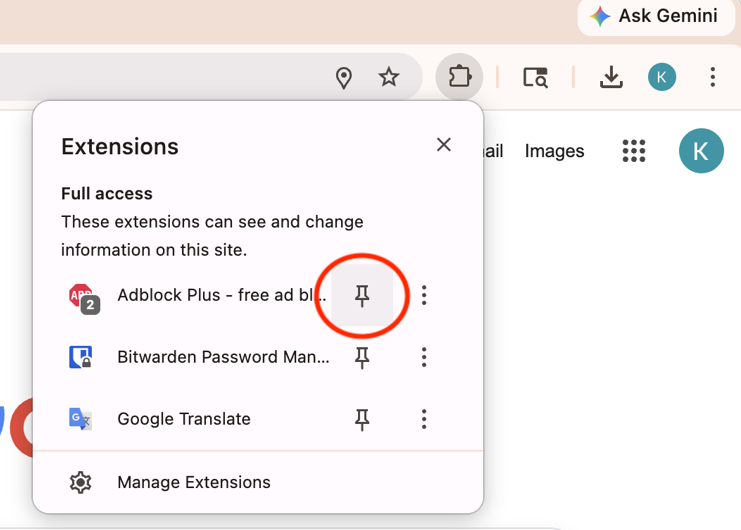Click the Google Translate icon

[80, 419]
